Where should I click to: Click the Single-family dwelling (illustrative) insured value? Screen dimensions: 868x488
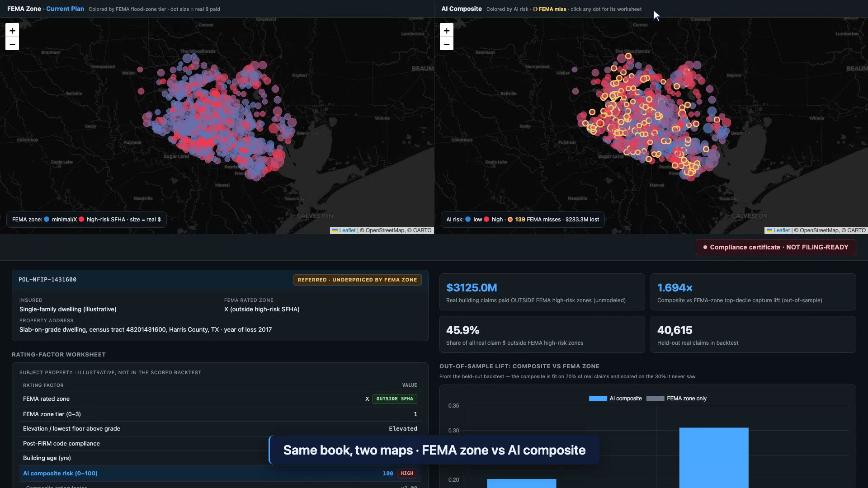(68, 309)
